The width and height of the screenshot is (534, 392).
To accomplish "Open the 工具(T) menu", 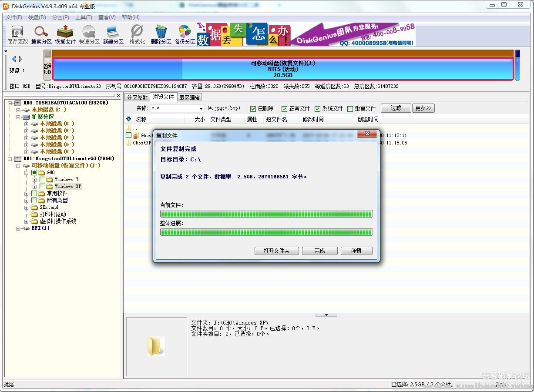I will coord(83,17).
